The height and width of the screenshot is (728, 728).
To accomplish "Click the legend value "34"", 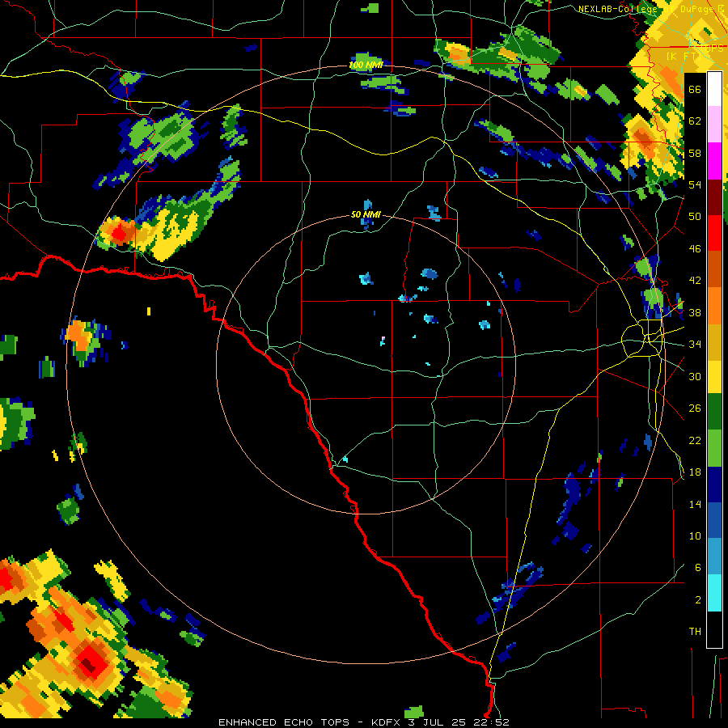I will point(695,344).
